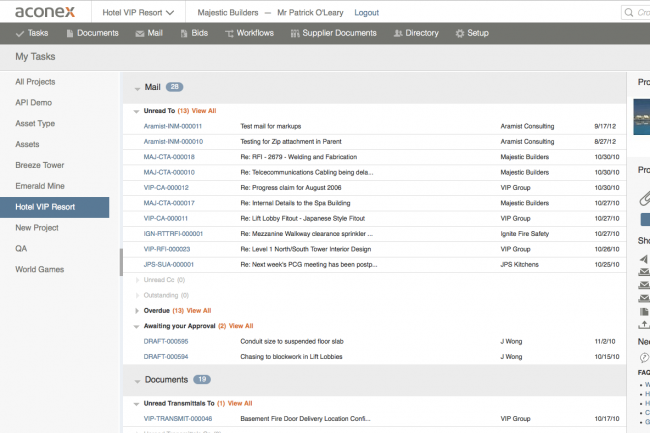Open mail VIP-RFI-000023
This screenshot has height=433, width=650.
click(x=167, y=249)
